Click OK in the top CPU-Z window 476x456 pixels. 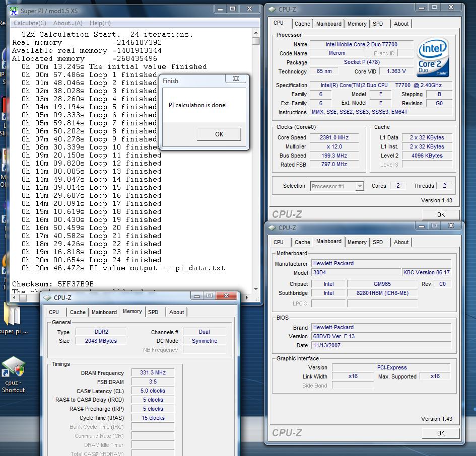coord(441,215)
